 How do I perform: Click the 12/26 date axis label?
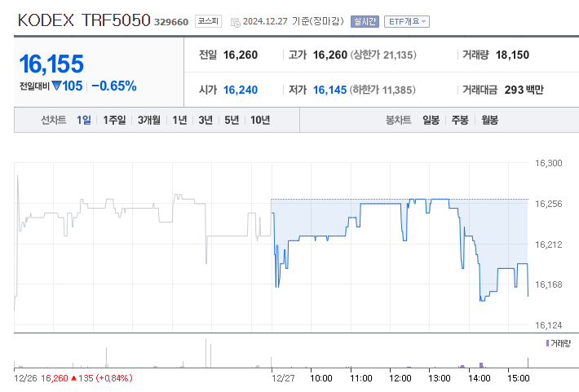point(25,378)
